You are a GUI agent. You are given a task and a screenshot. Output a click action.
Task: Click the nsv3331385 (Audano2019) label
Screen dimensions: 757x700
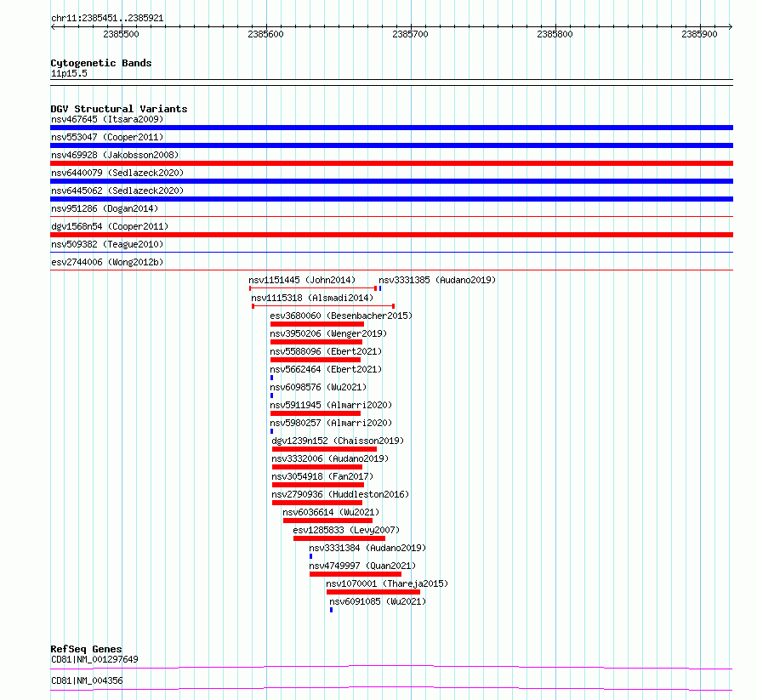point(437,280)
